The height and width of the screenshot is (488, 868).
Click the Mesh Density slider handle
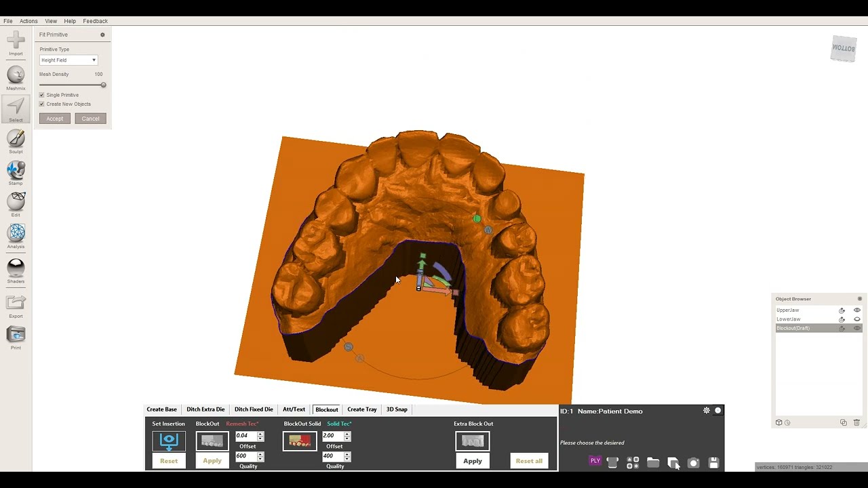point(104,85)
